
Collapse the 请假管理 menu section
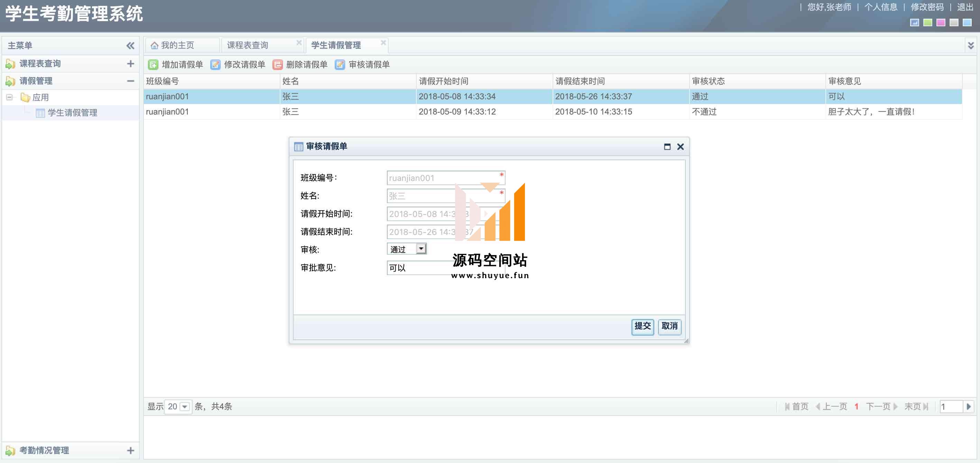pos(130,81)
